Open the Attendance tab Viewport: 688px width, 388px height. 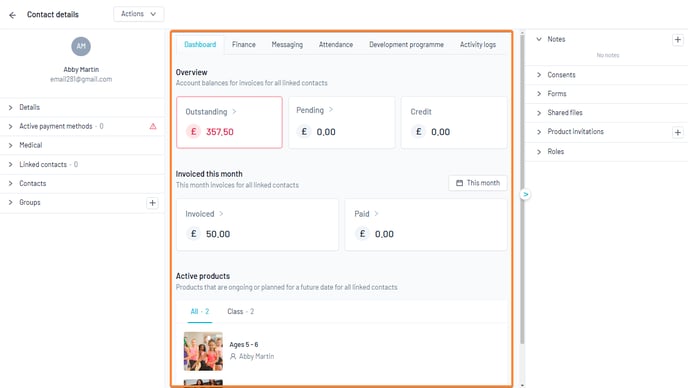[336, 45]
